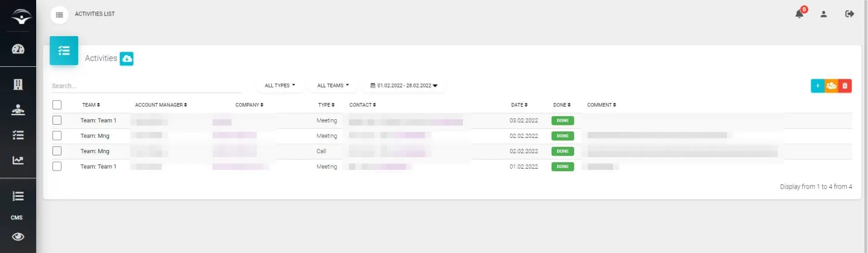Viewport: 868px width, 253px height.
Task: Sort table by COMPANY column
Action: [x=249, y=105]
